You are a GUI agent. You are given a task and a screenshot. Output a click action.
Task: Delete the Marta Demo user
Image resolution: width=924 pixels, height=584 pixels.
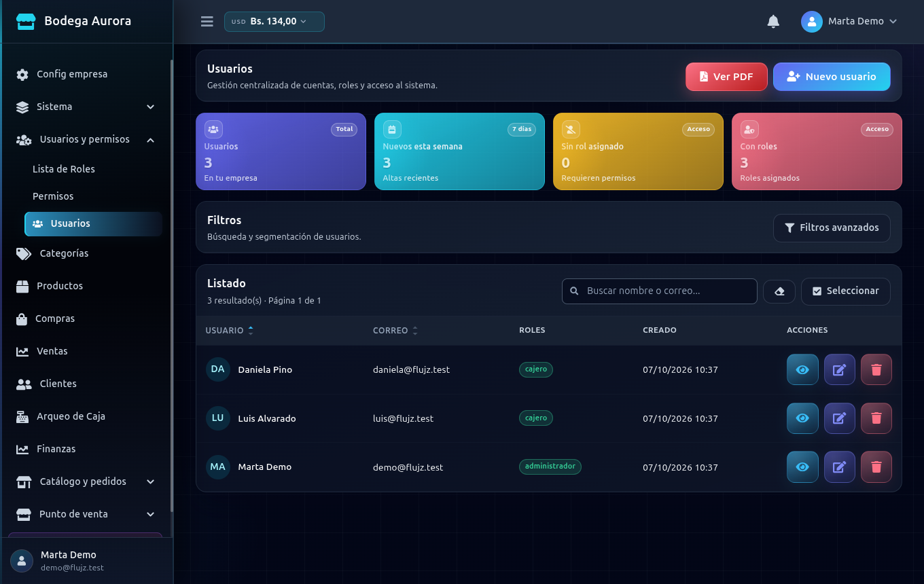[876, 467]
